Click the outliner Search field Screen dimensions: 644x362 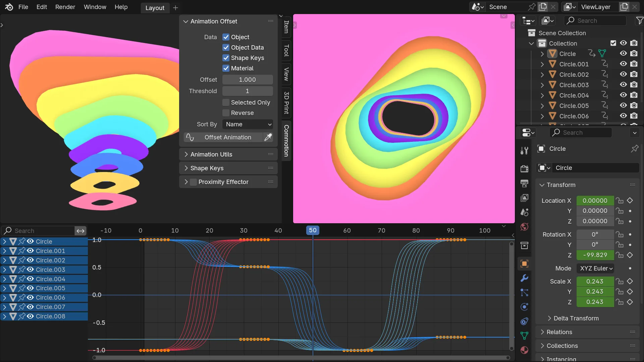pos(595,20)
